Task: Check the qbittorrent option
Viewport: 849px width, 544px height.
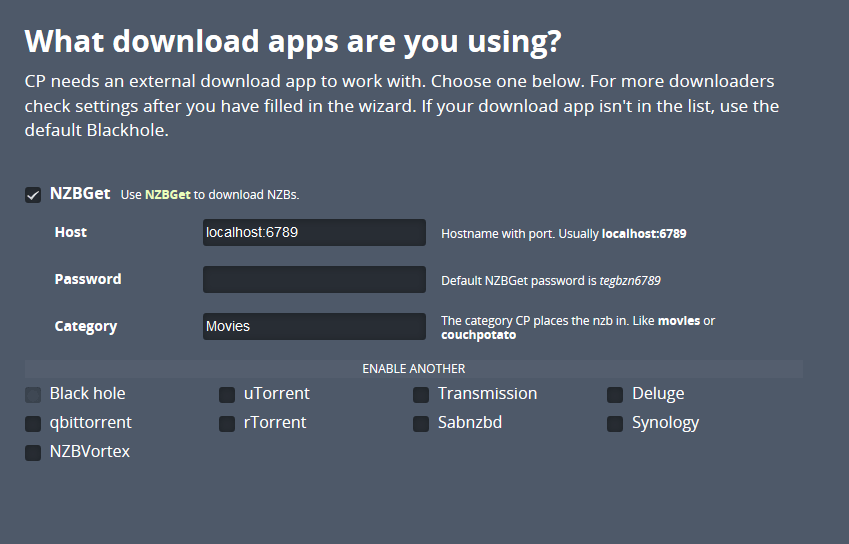Action: tap(33, 423)
